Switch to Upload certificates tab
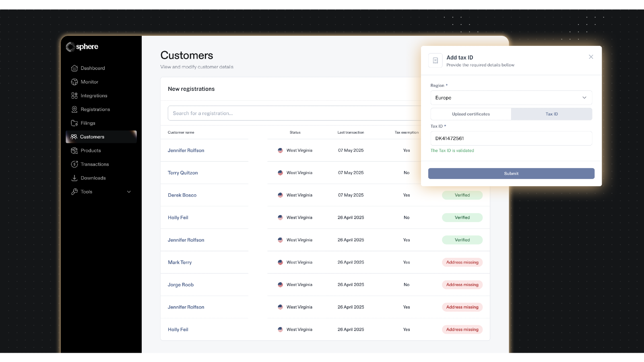The width and height of the screenshot is (644, 362). (x=471, y=114)
